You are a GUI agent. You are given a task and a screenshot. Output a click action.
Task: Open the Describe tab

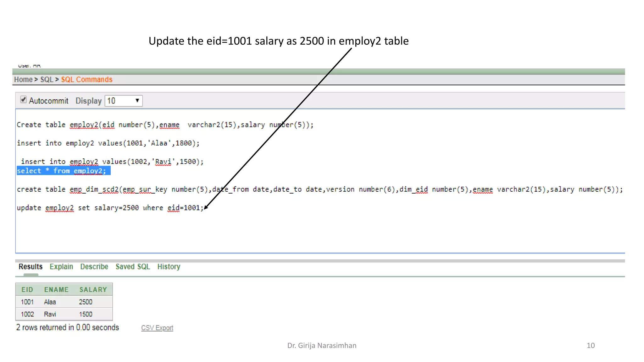(94, 267)
